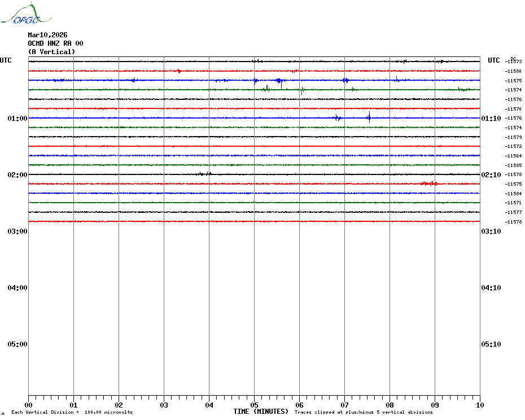
Task: Select the DC offset value -11580
Action: (x=514, y=71)
